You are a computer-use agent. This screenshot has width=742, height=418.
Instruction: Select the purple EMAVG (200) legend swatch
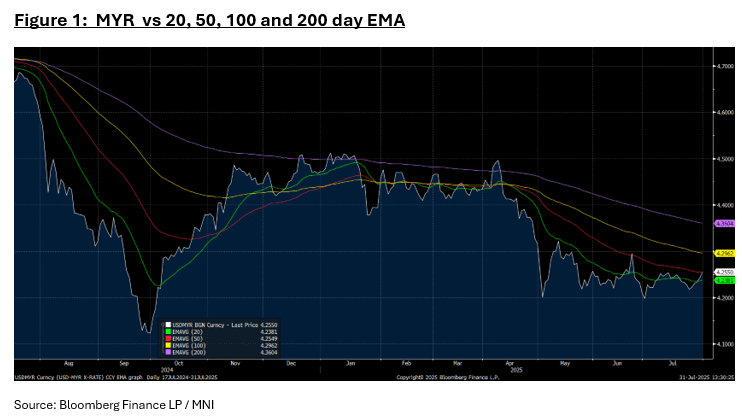coord(168,352)
